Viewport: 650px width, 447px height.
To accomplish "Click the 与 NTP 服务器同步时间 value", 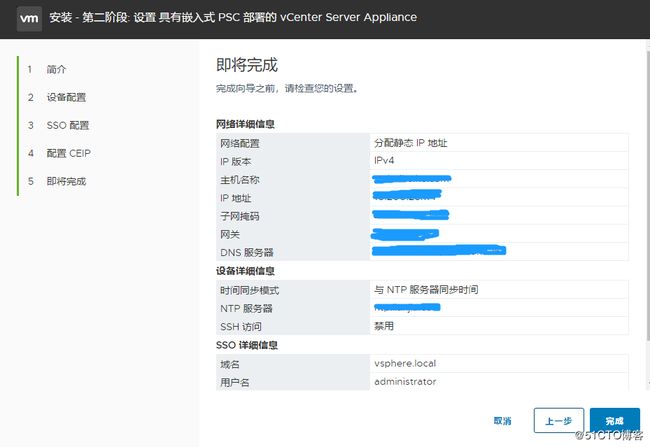I will [426, 289].
